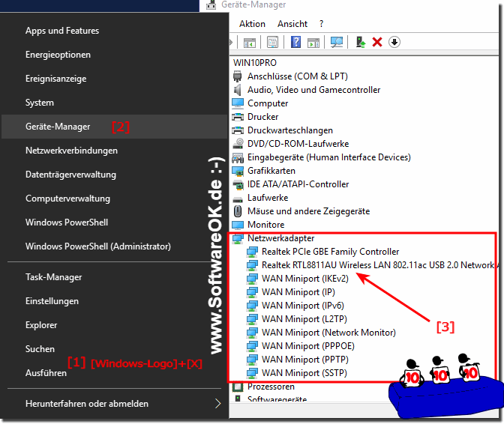Click the Druckwarteschlangen printer icon

click(238, 130)
